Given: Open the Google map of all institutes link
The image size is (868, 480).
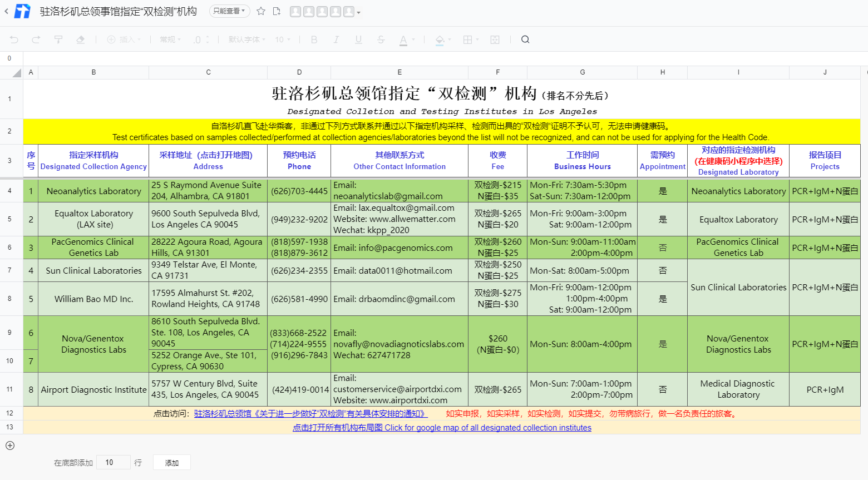Looking at the screenshot, I should point(442,428).
